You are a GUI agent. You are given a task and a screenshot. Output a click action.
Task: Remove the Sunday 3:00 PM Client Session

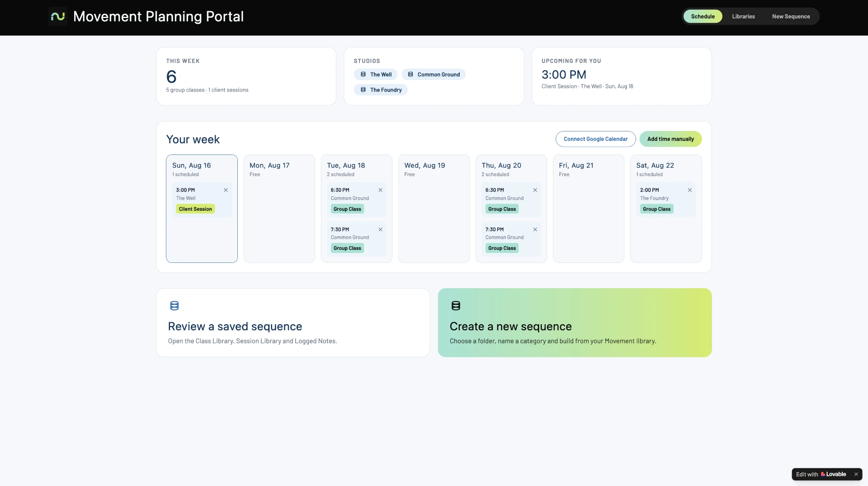click(x=226, y=190)
